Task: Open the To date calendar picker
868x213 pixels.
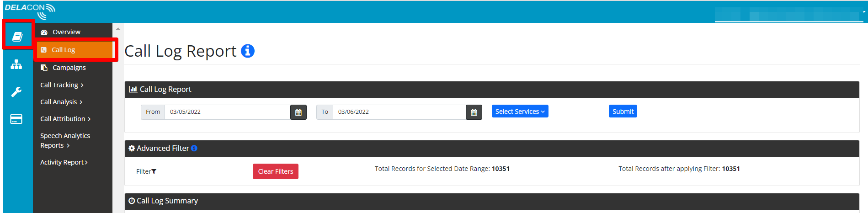Action: point(474,112)
